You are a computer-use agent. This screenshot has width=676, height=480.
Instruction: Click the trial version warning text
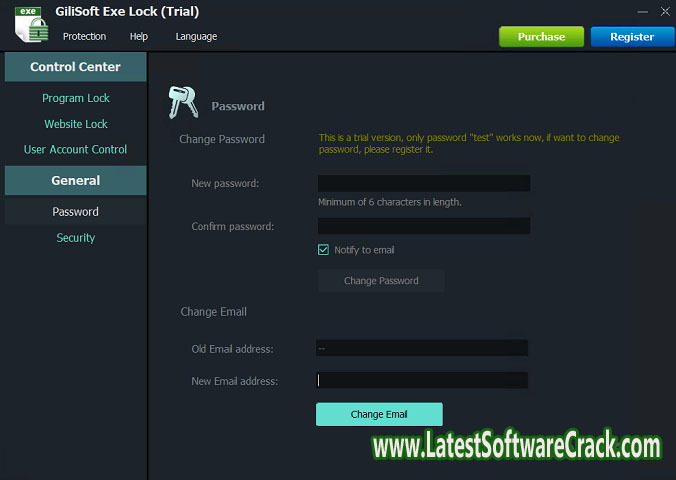tap(469, 144)
